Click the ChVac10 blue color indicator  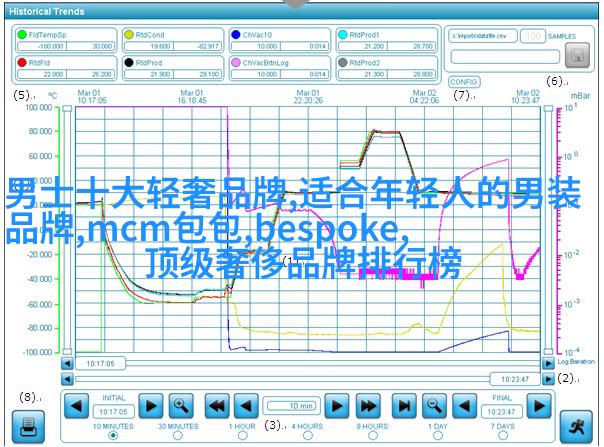click(x=236, y=35)
